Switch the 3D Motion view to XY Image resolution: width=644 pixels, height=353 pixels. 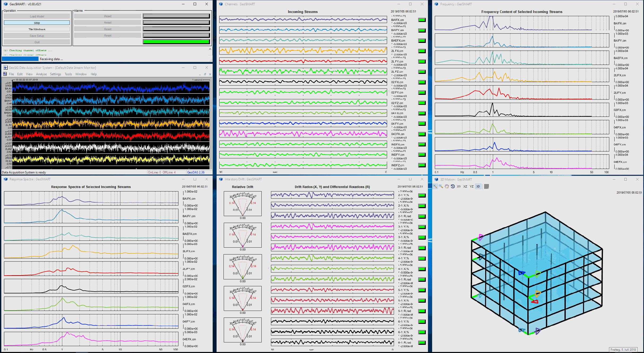pyautogui.click(x=459, y=186)
